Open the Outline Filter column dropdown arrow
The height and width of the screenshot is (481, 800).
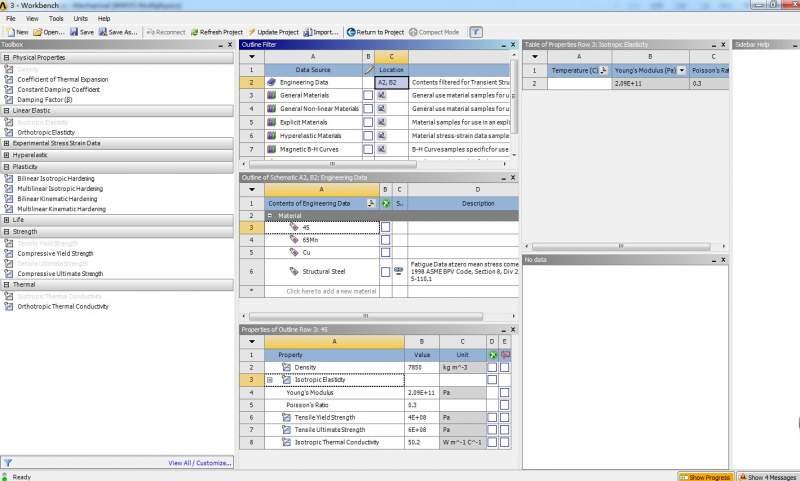pos(252,57)
